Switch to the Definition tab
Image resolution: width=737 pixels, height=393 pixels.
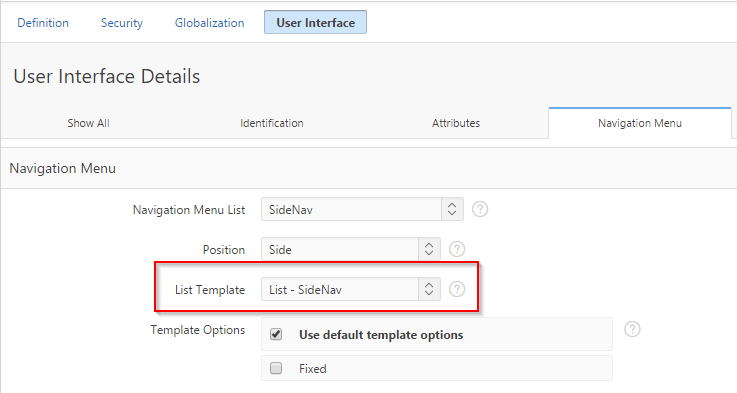(43, 23)
